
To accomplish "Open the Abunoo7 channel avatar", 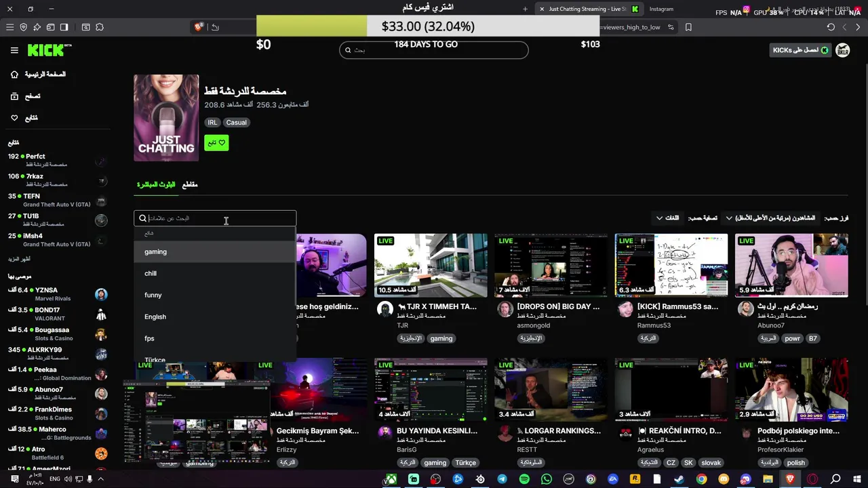I will click(746, 309).
